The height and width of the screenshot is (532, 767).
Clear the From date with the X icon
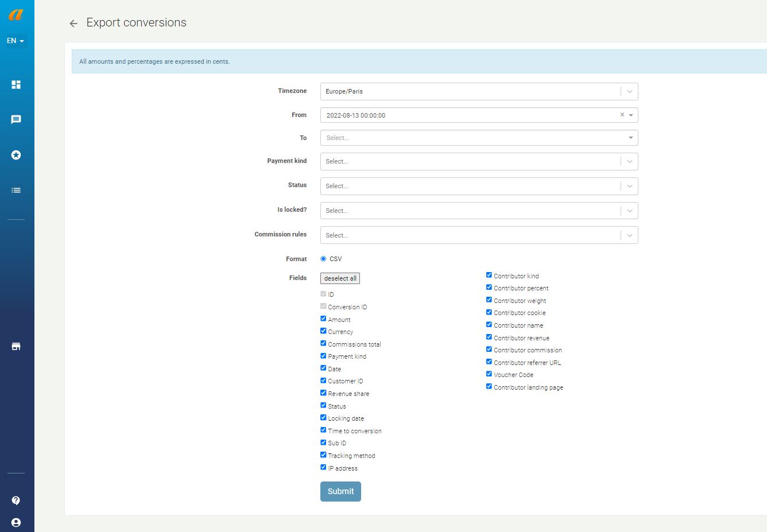(622, 115)
